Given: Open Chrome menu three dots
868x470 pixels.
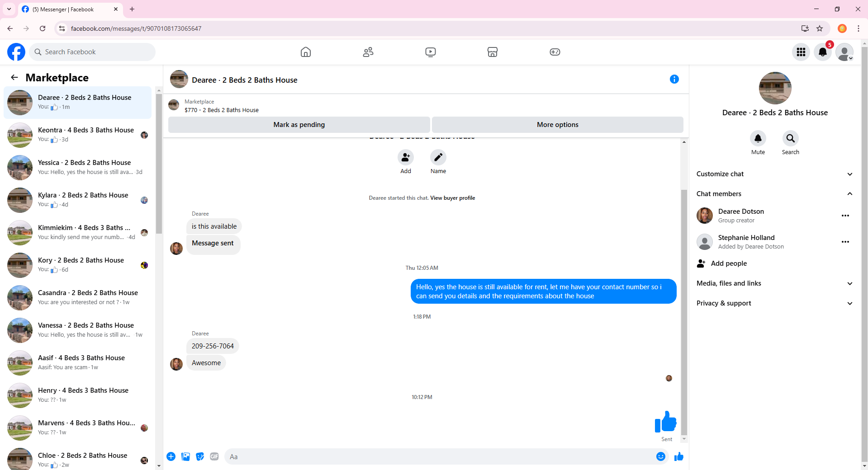Looking at the screenshot, I should (859, 28).
